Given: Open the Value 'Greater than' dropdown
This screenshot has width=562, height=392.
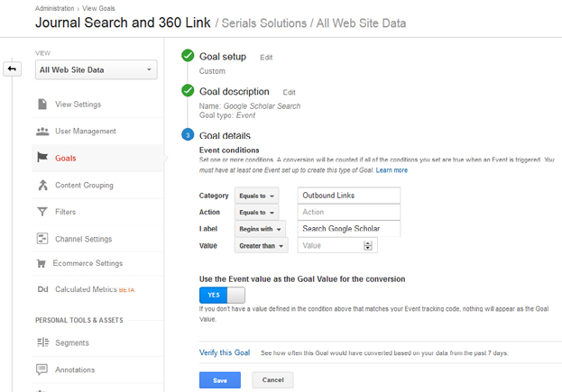Looking at the screenshot, I should (x=263, y=245).
